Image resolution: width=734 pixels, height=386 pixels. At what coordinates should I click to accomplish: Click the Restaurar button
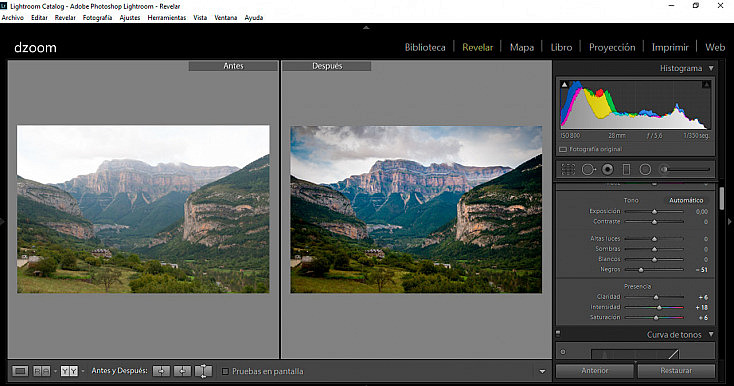pos(676,371)
